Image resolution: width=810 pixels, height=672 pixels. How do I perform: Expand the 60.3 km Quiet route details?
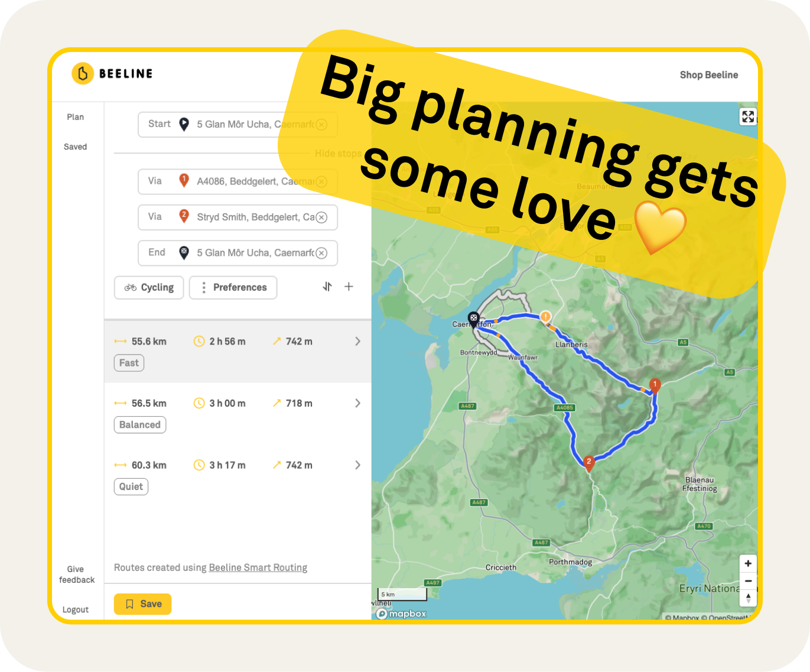pos(357,465)
